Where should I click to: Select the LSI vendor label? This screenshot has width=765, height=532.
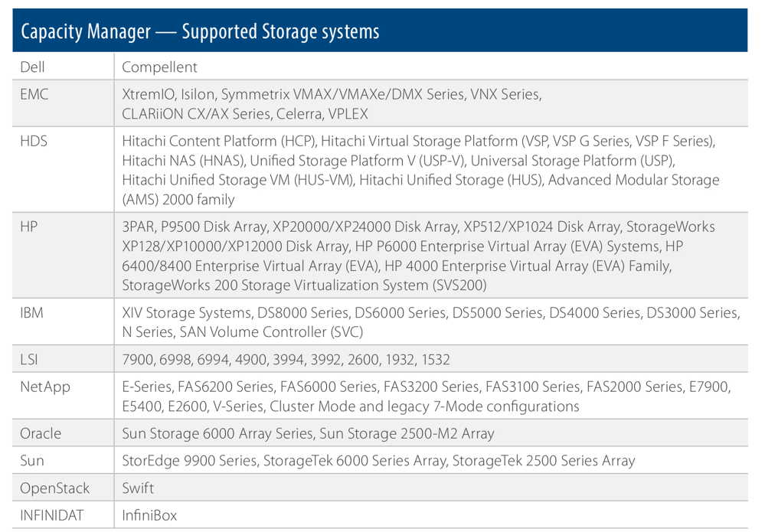pos(29,359)
